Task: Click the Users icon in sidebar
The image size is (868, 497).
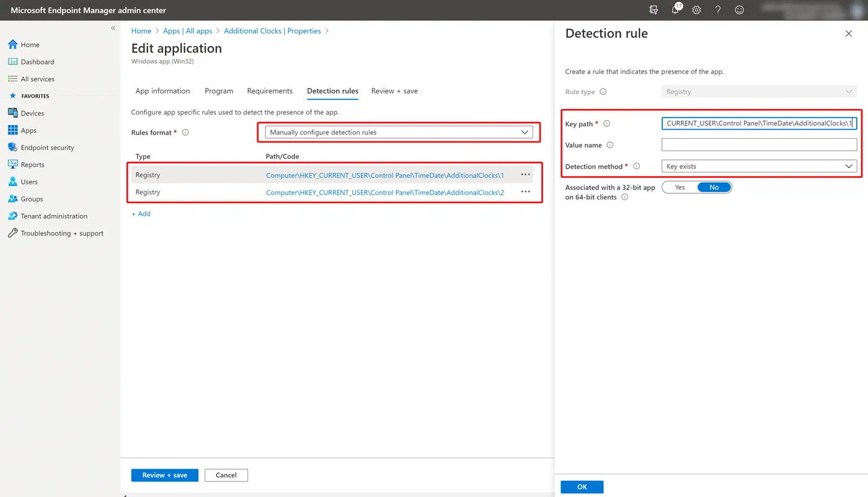Action: pyautogui.click(x=12, y=182)
